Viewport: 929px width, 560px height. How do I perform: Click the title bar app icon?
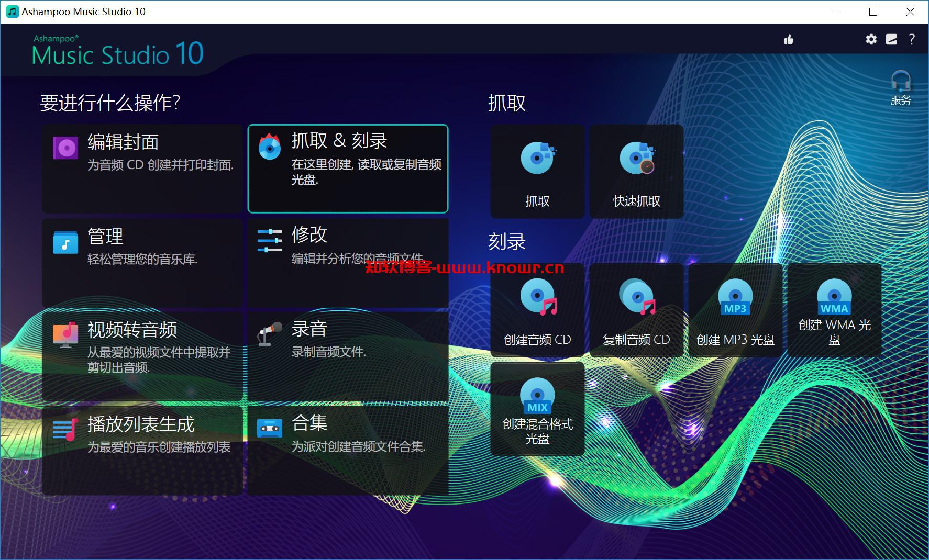[x=12, y=12]
